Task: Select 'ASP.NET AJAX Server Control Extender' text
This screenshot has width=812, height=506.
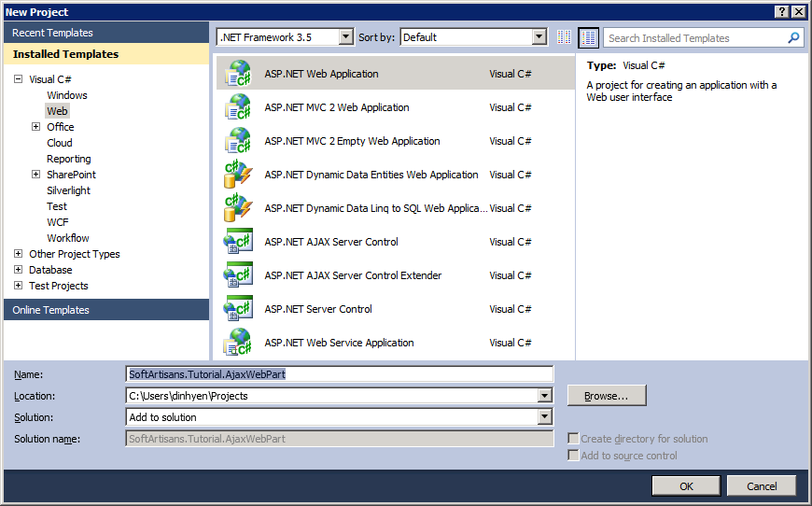Action: (x=353, y=275)
